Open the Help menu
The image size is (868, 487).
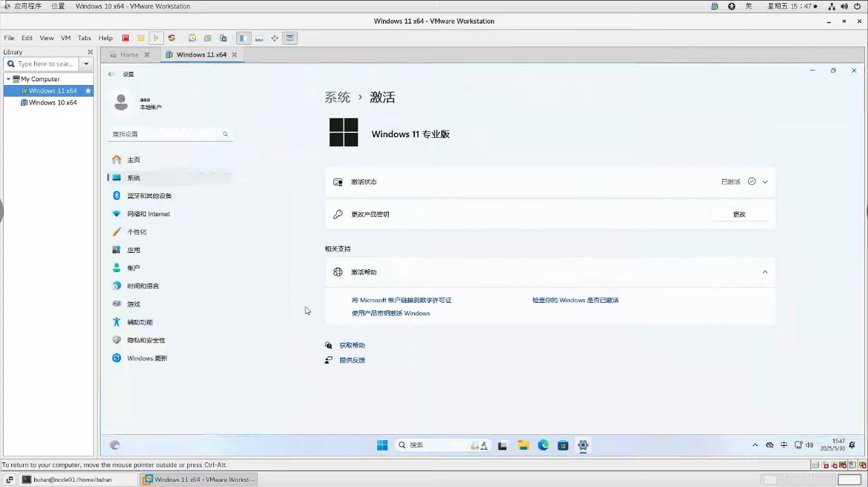(105, 38)
